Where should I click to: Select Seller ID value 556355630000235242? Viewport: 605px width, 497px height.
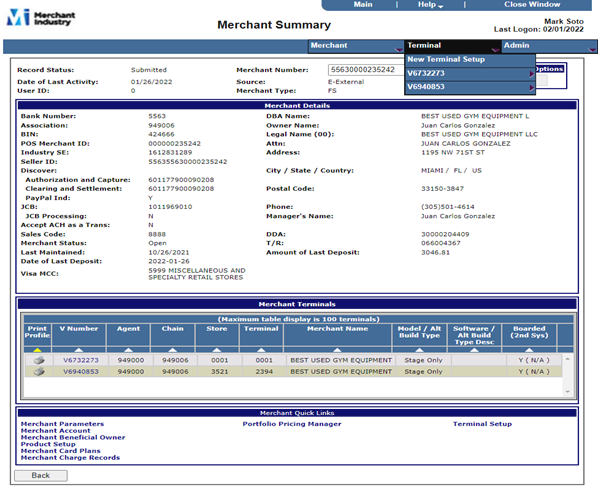click(188, 162)
